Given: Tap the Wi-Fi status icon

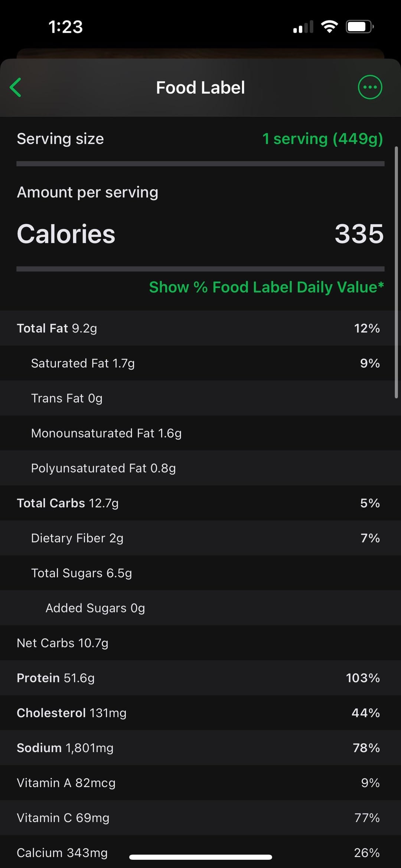Looking at the screenshot, I should point(329,27).
